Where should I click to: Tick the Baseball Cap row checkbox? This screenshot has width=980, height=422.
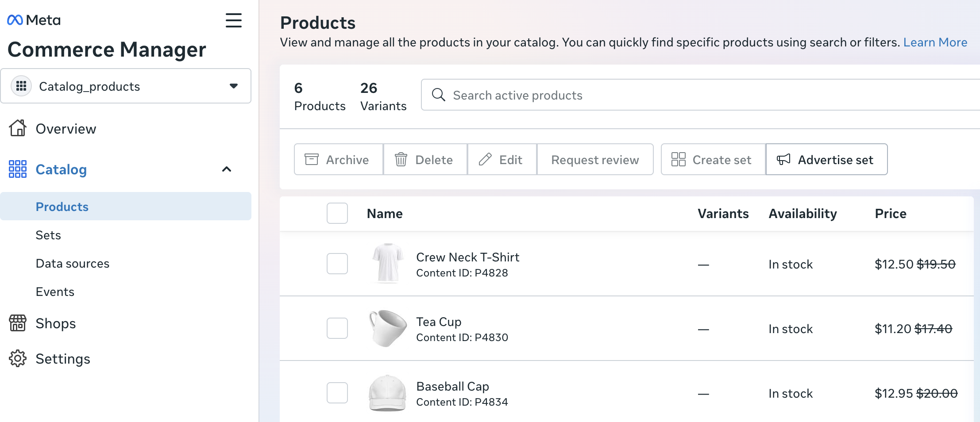point(337,393)
